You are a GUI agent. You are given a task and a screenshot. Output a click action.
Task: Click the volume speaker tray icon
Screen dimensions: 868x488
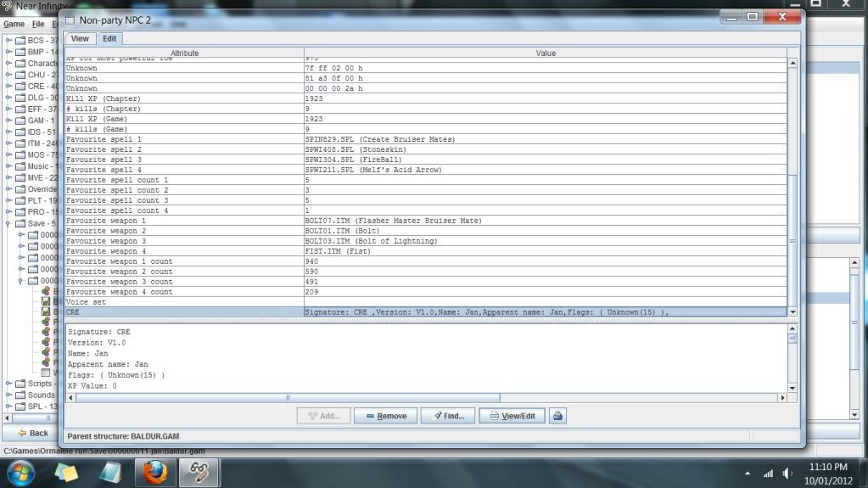click(x=787, y=474)
